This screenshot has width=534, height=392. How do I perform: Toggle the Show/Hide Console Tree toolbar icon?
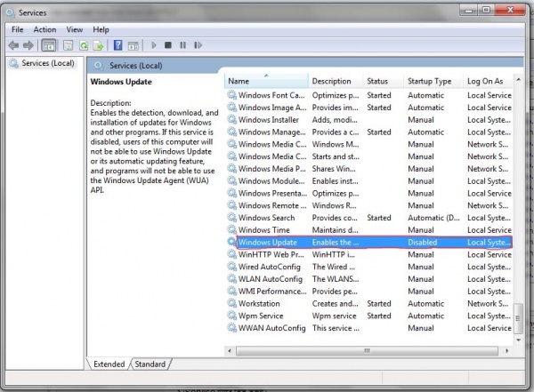(49, 45)
